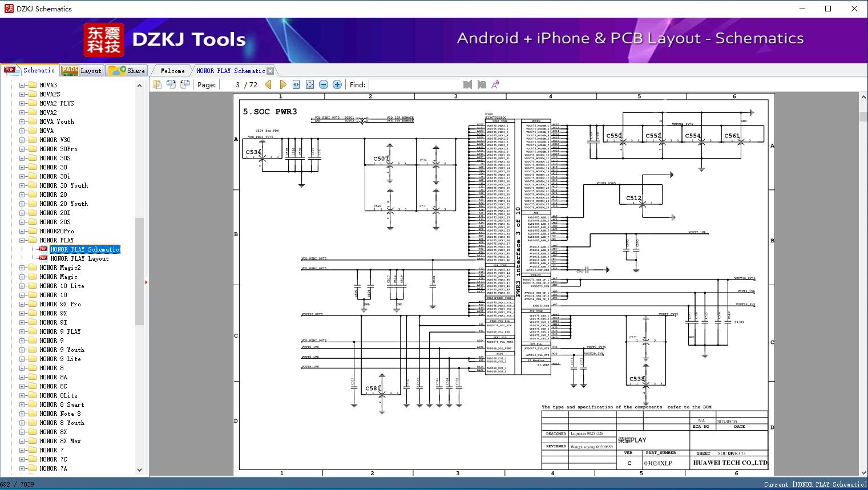Click PDF icon of HONOR PLAY Schematic
Viewport: 868px width, 490px height.
point(43,249)
